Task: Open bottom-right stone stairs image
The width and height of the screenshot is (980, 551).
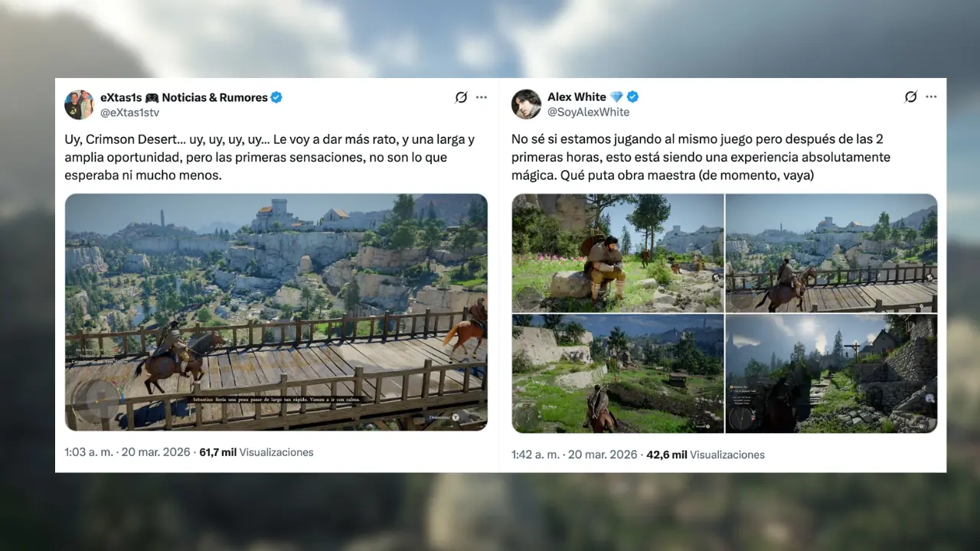Action: [831, 373]
